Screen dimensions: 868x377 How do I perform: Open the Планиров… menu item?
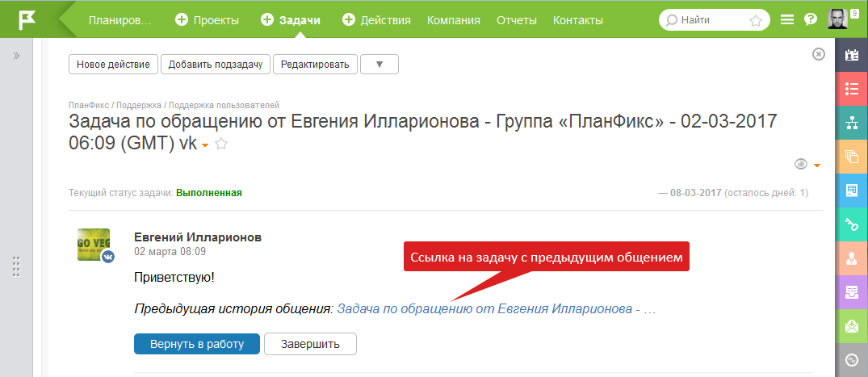pos(120,20)
